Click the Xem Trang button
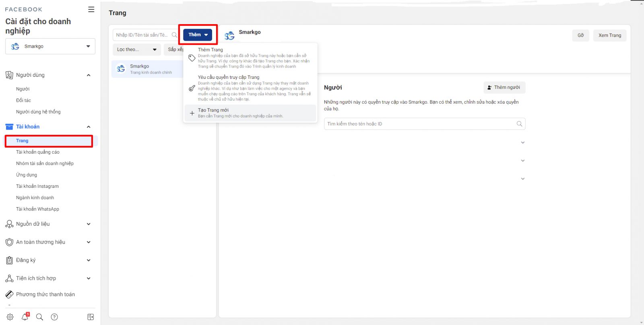Image resolution: width=644 pixels, height=325 pixels. [610, 35]
